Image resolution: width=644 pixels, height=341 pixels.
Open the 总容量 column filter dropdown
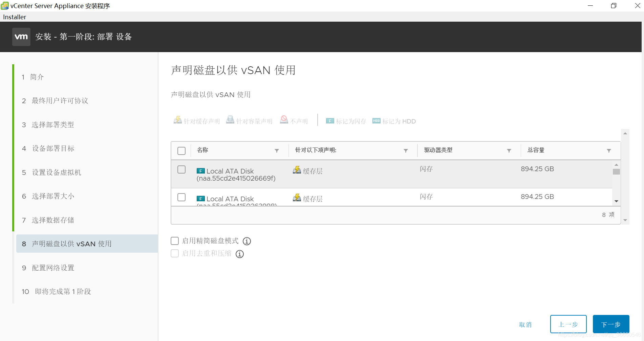point(609,151)
